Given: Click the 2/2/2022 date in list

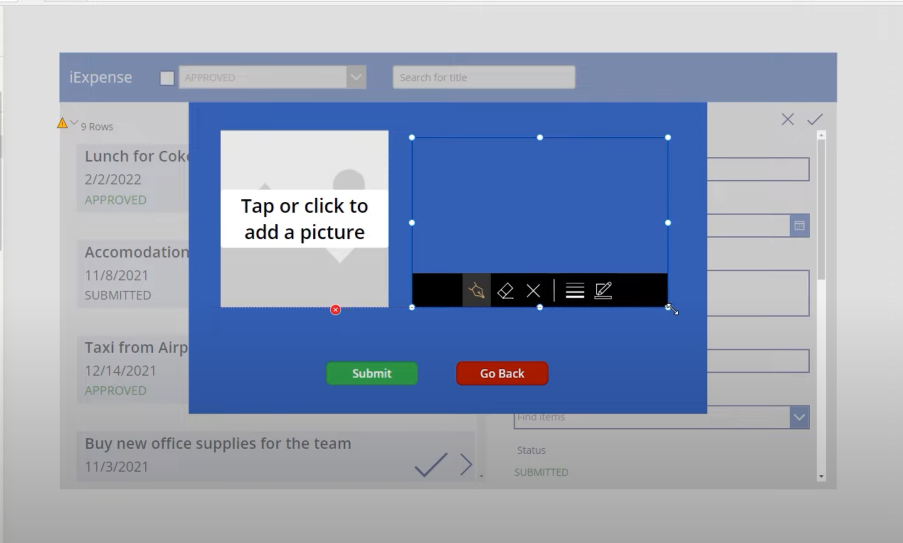Looking at the screenshot, I should pyautogui.click(x=113, y=180).
